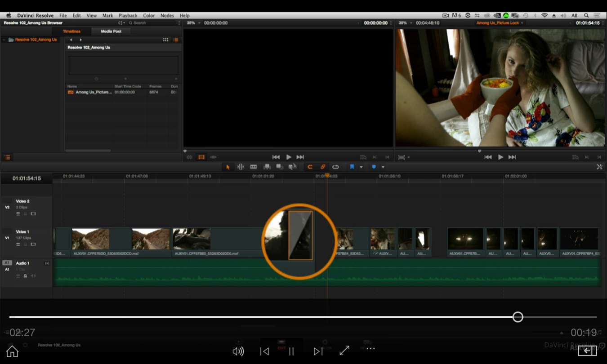This screenshot has height=364, width=607.
Task: Toggle the Video 2 track enable monitor icon
Action: pos(33,214)
